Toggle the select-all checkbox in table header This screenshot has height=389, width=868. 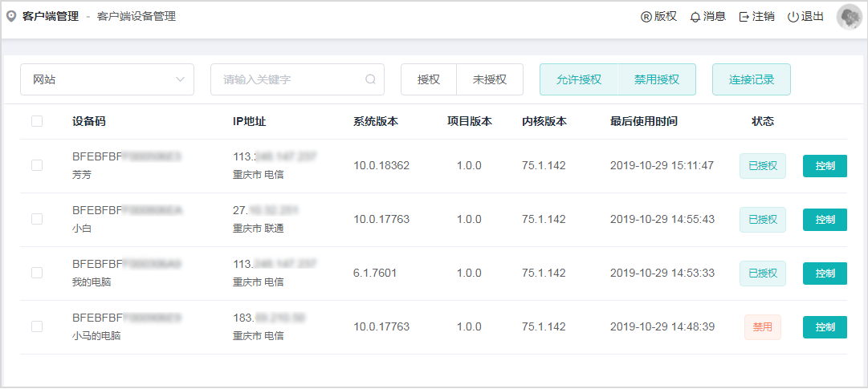37,122
